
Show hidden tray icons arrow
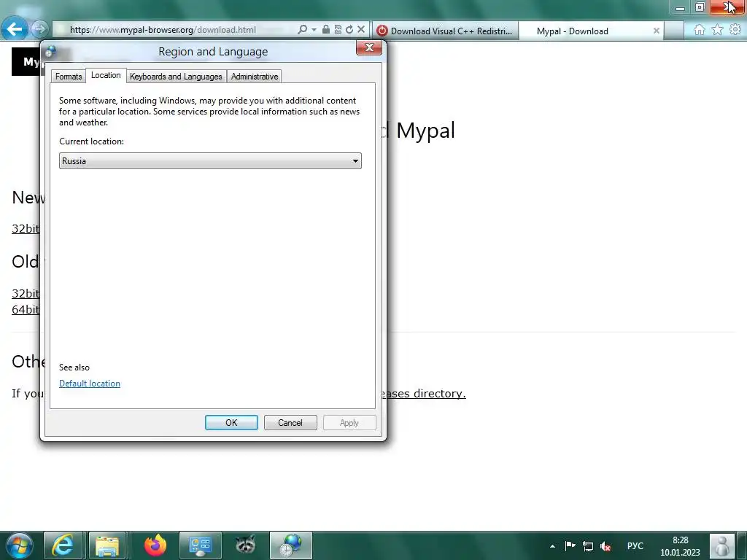[x=552, y=546]
